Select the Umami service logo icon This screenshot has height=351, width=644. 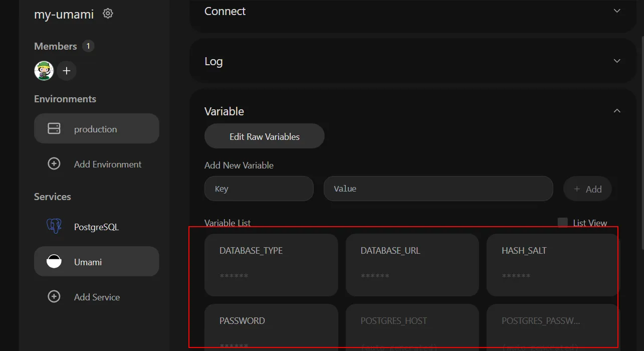click(x=54, y=262)
